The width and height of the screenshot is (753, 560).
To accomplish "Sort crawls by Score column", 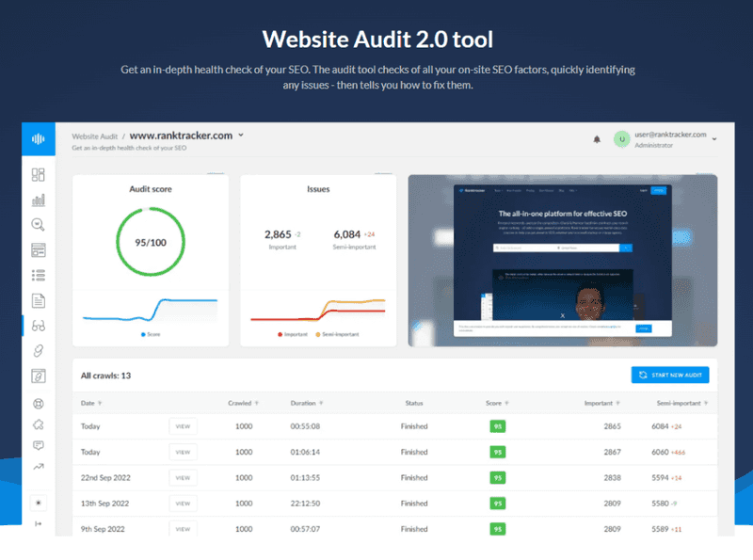I will click(x=497, y=403).
